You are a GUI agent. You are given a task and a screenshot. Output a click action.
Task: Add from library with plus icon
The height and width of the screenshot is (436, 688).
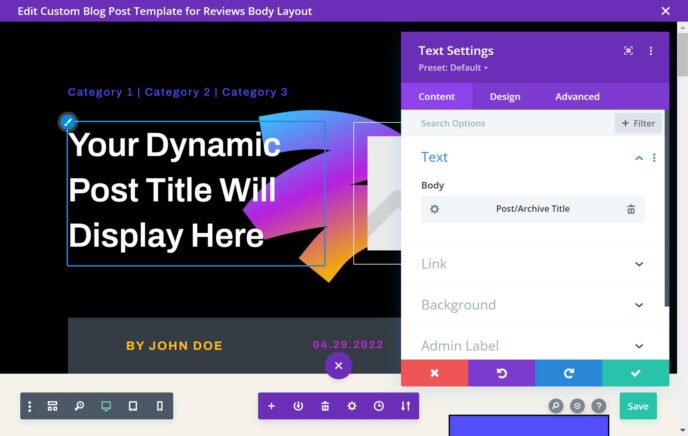tap(271, 406)
